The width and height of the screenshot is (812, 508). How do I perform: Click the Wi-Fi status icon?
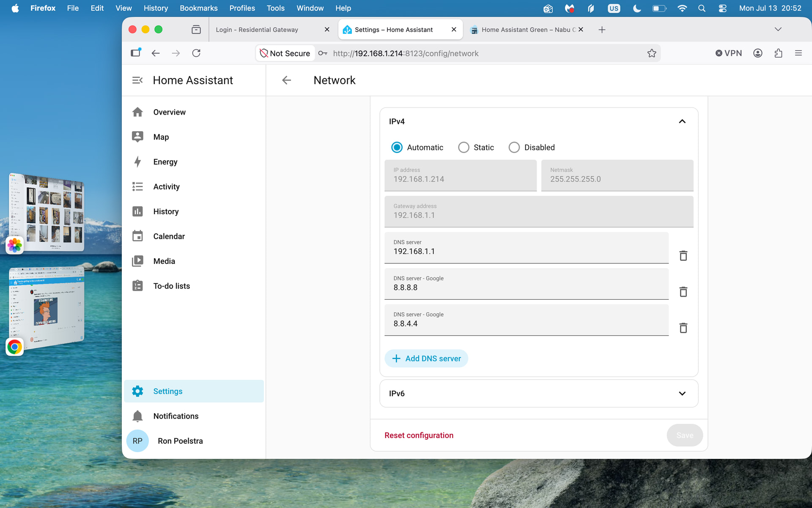(x=682, y=8)
